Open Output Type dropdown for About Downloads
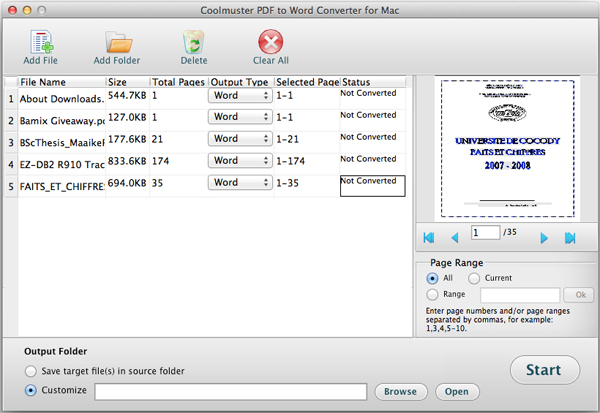The height and width of the screenshot is (413, 600). [240, 95]
